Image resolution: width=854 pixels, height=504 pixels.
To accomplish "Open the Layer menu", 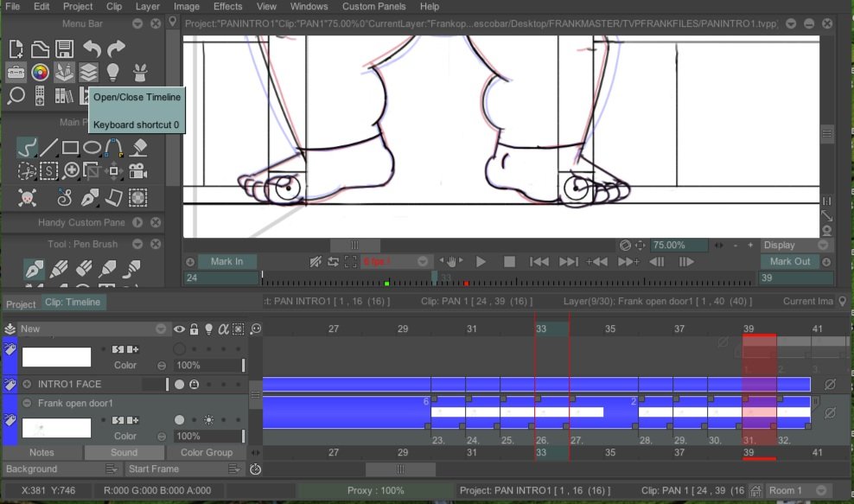I will pos(147,7).
